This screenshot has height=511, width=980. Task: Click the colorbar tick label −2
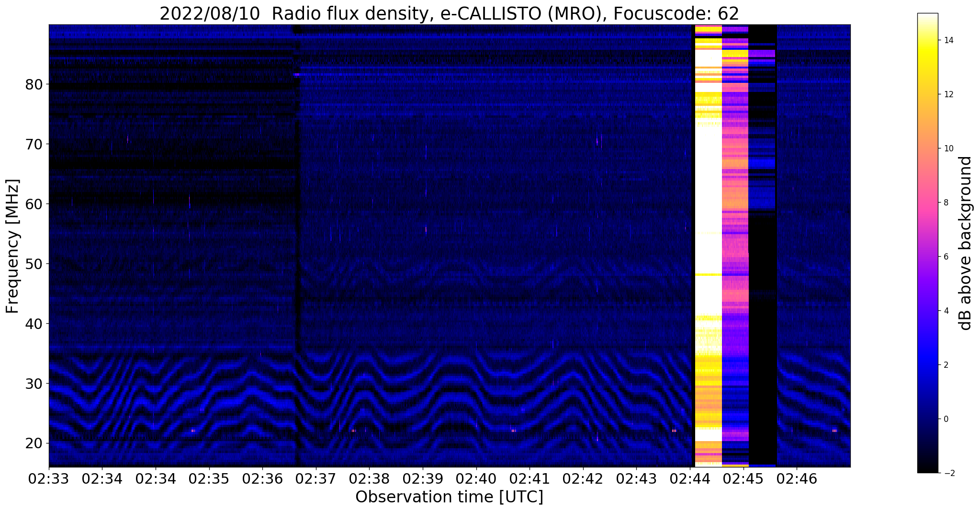pos(948,473)
